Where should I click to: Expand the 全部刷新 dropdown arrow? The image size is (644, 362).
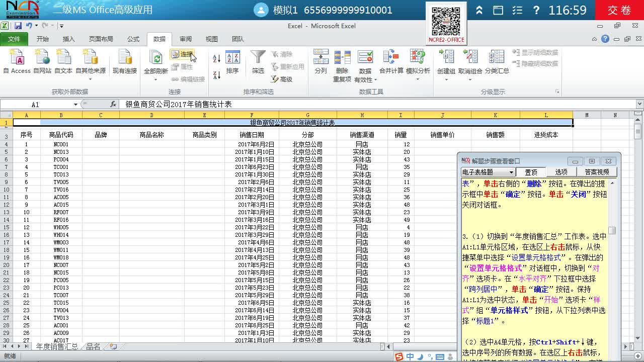pyautogui.click(x=156, y=79)
